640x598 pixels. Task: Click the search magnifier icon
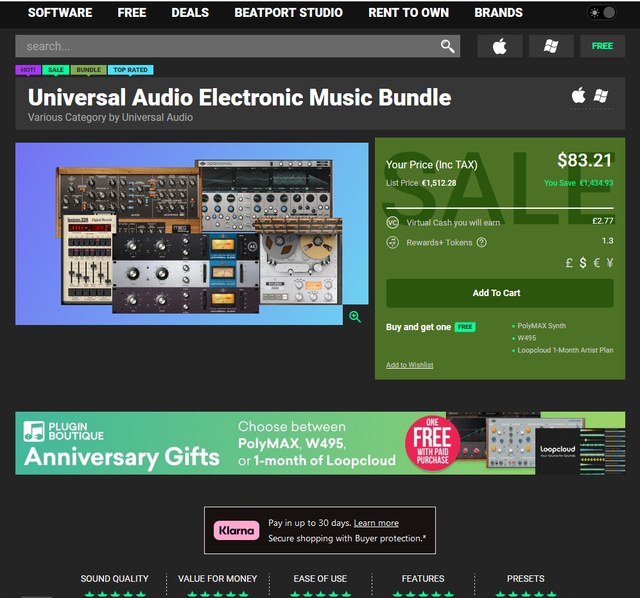tap(447, 46)
